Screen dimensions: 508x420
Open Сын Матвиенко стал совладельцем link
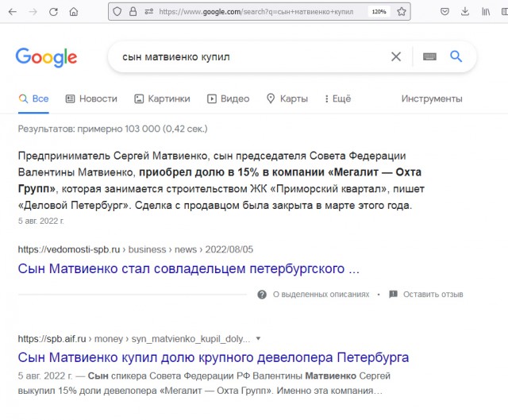(x=189, y=268)
